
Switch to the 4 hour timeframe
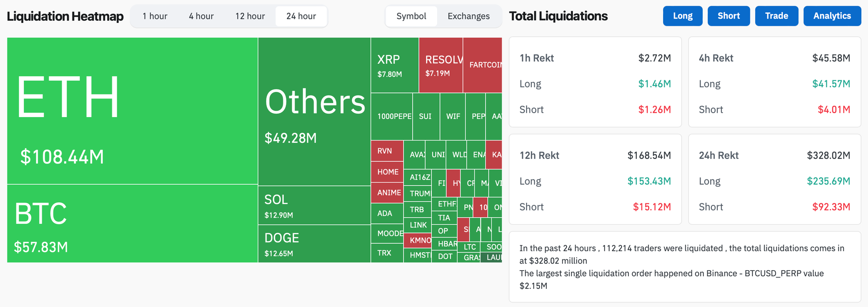pyautogui.click(x=201, y=16)
